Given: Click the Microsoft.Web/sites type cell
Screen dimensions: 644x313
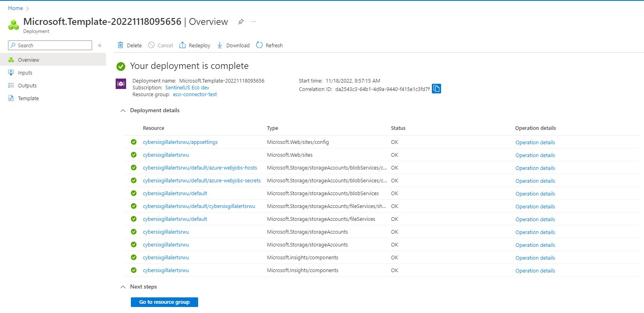Looking at the screenshot, I should (290, 155).
